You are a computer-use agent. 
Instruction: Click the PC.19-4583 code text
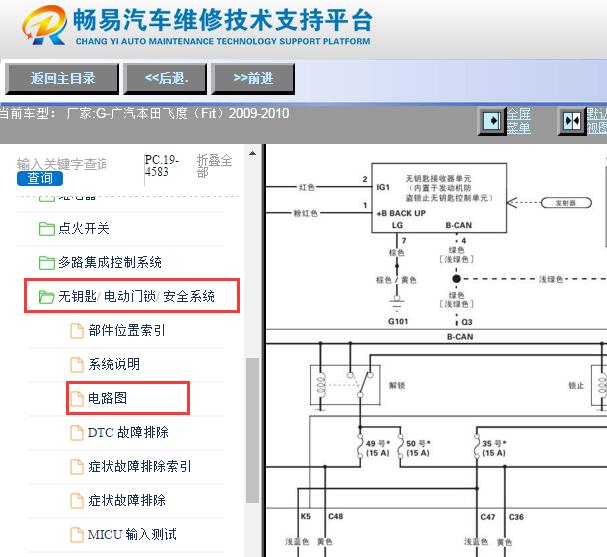161,166
